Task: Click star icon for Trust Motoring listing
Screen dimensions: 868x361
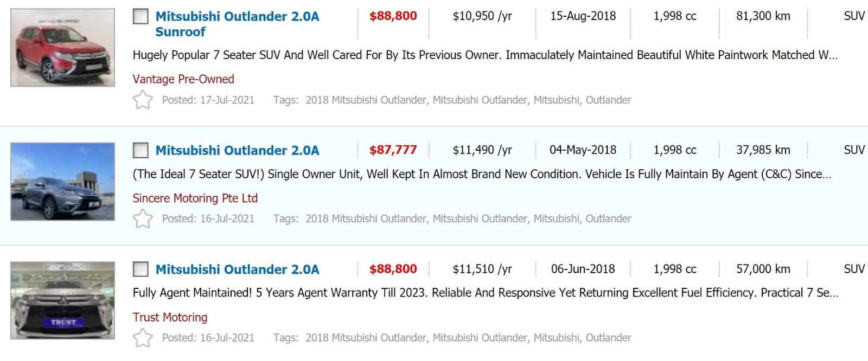Action: (143, 338)
